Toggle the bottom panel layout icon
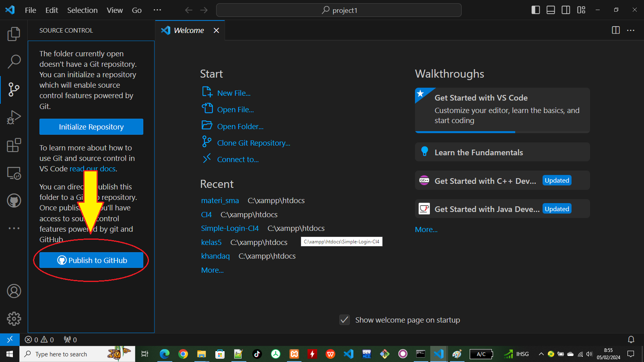 [551, 10]
